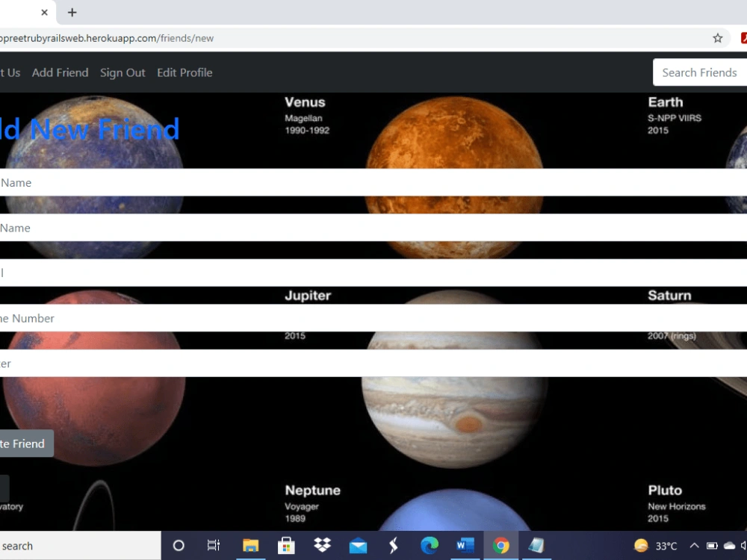Open the Mail app icon

coord(358,546)
